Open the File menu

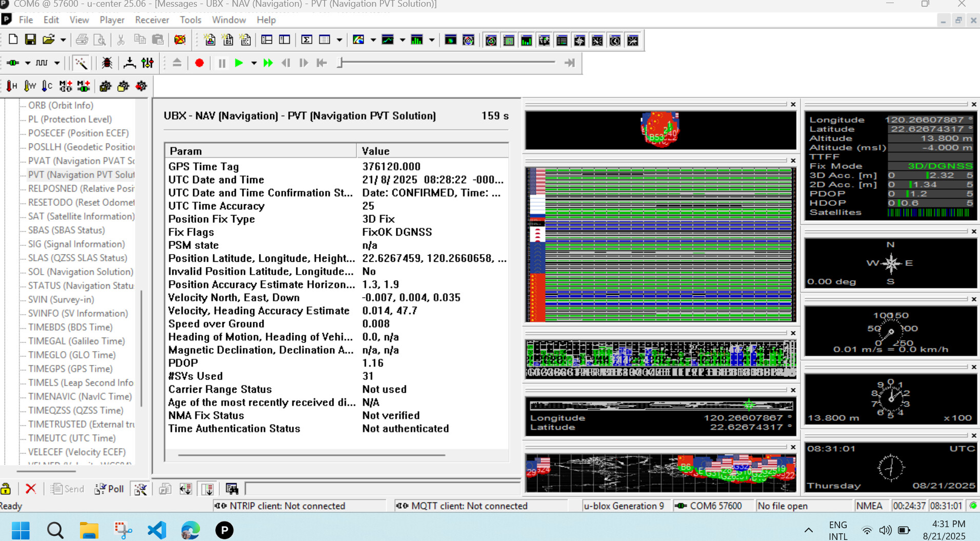tap(26, 20)
